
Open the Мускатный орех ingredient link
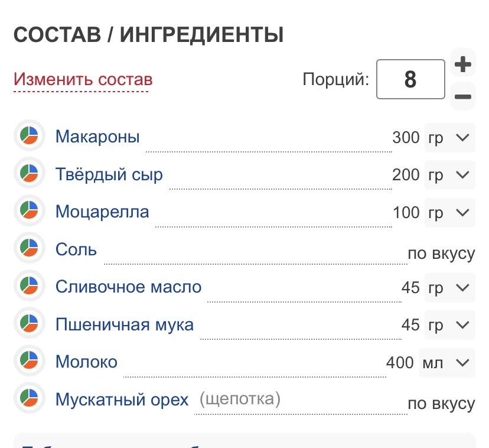point(122,400)
